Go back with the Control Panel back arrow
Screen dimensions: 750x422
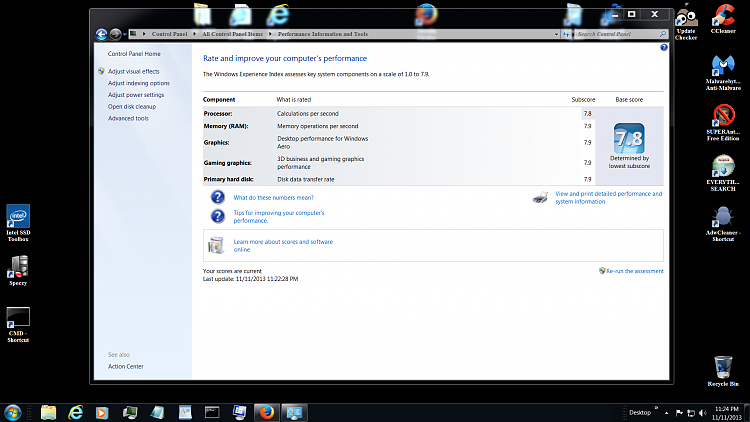(x=101, y=34)
